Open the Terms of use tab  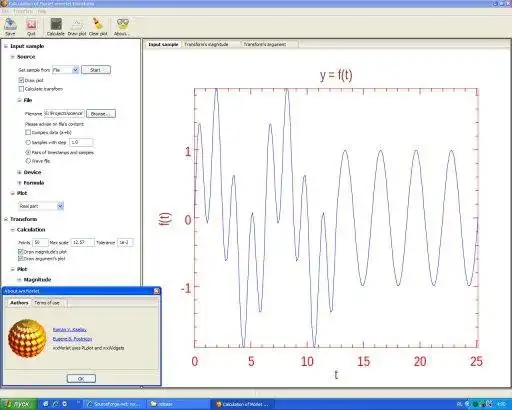coord(47,303)
